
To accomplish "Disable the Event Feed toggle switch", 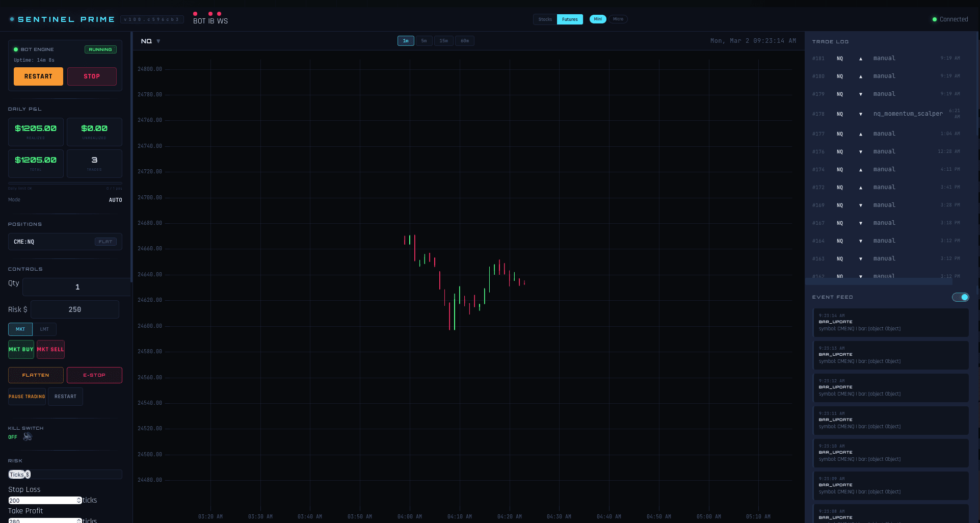I will [961, 297].
